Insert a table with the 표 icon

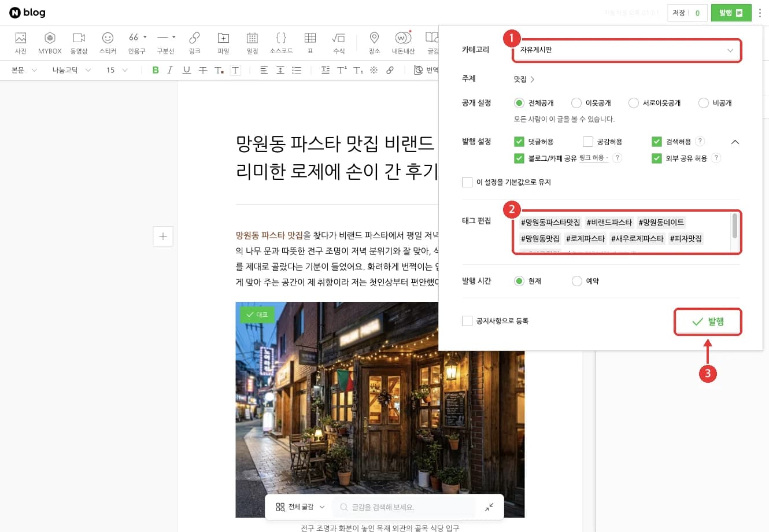(310, 43)
